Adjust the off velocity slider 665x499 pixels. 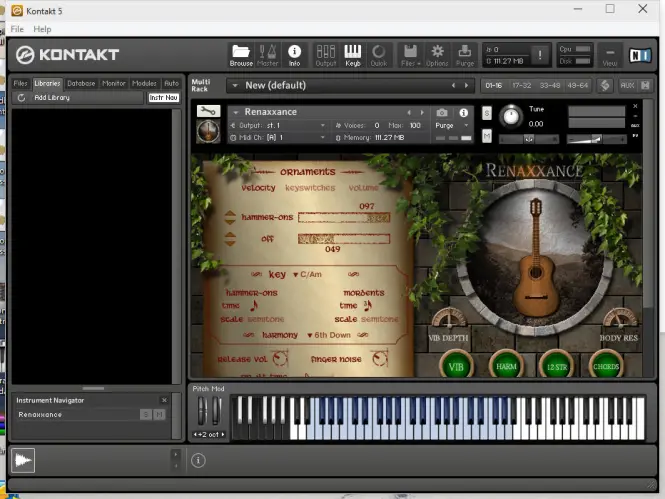click(x=344, y=239)
